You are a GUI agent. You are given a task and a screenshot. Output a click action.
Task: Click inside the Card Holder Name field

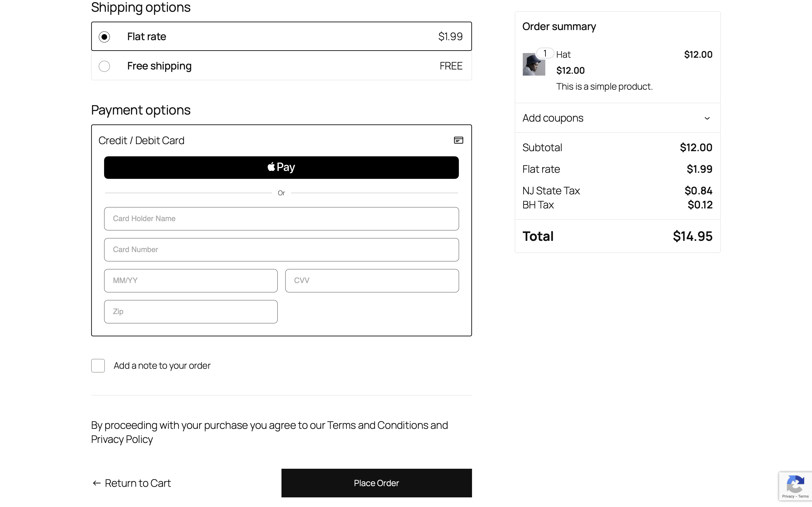281,219
